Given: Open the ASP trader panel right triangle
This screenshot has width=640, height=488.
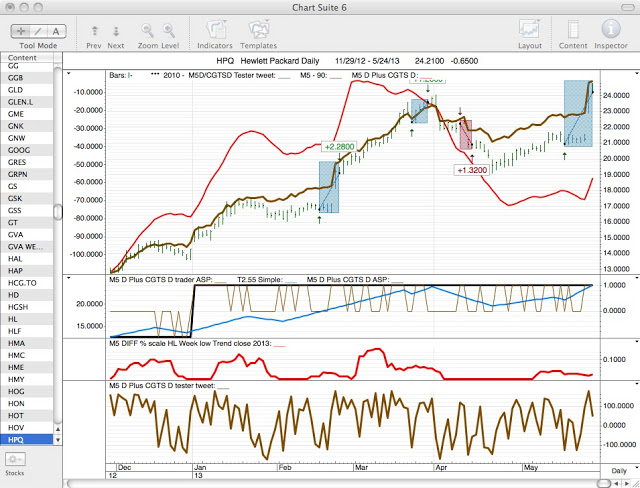Looking at the screenshot, I should [x=636, y=278].
